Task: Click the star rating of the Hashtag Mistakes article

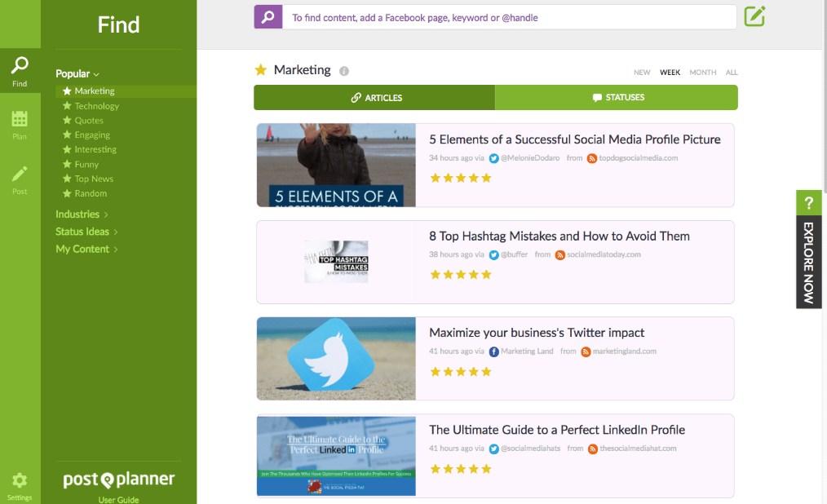Action: (461, 274)
